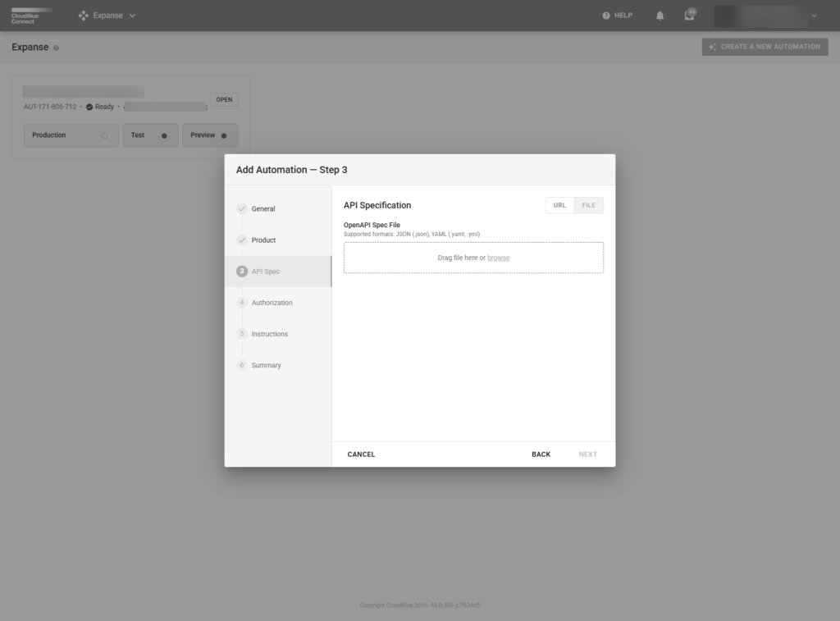Image resolution: width=840 pixels, height=621 pixels.
Task: Click the step 3 number badge
Action: coord(242,271)
